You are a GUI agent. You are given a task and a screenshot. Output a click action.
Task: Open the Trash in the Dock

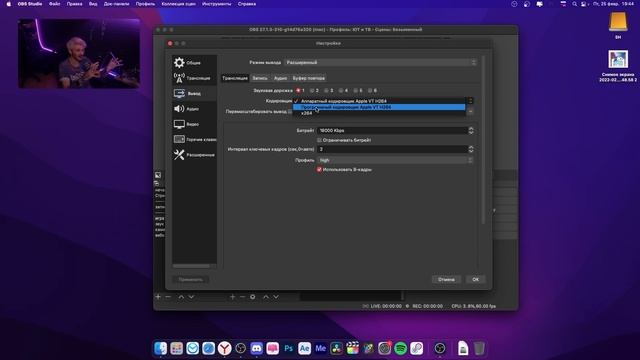pyautogui.click(x=479, y=348)
